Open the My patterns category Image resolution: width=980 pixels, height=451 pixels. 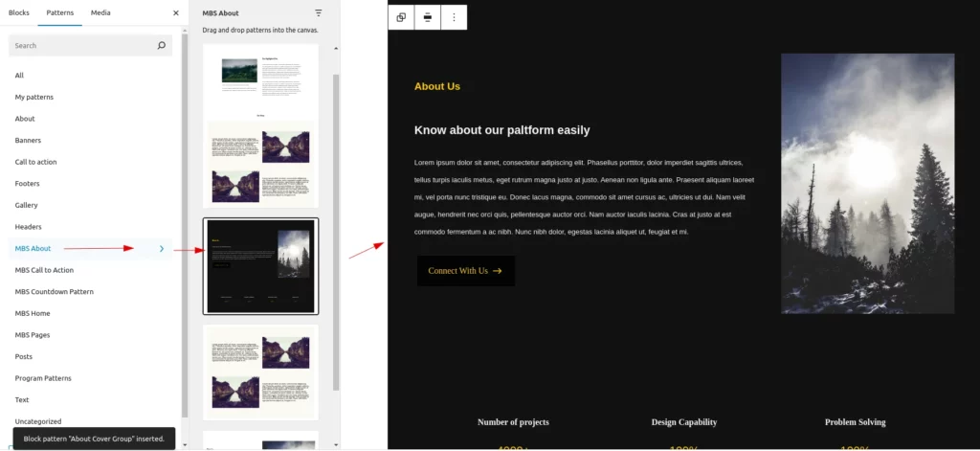coord(34,97)
